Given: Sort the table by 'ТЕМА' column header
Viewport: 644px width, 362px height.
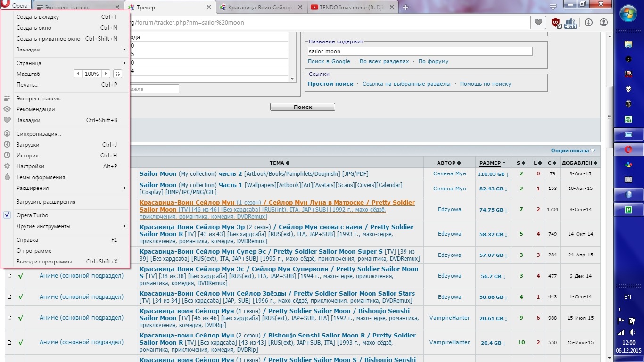Looking at the screenshot, I should pos(280,163).
